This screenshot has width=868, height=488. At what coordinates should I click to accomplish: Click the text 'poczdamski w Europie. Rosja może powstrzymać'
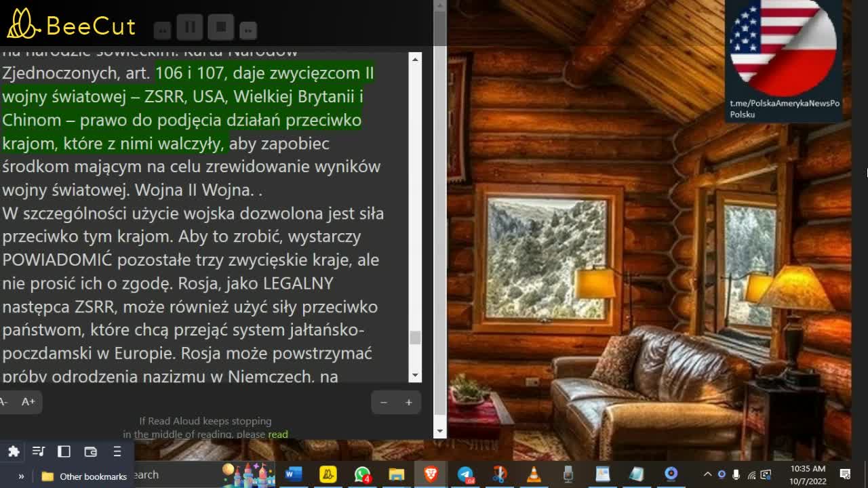[x=187, y=353]
